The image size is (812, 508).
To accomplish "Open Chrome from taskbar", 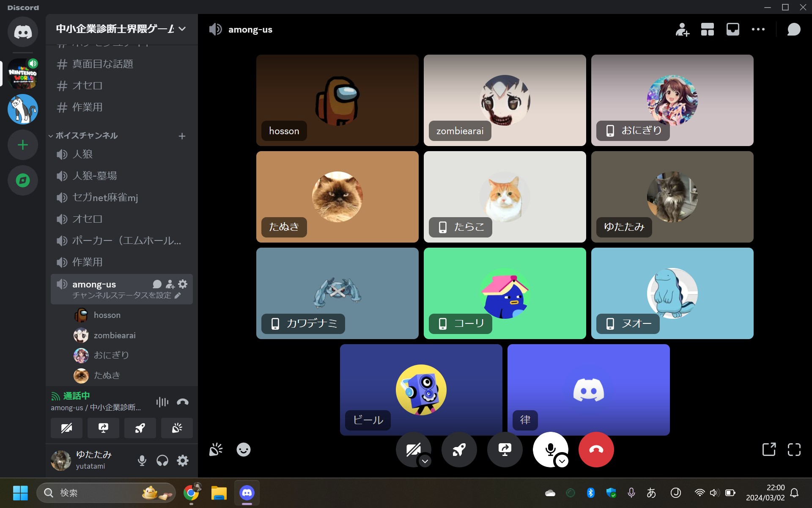I will tap(191, 493).
